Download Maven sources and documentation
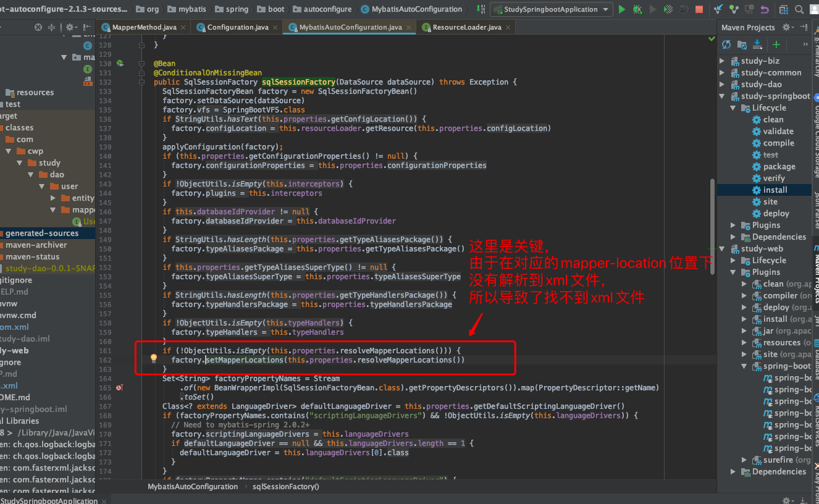The height and width of the screenshot is (504, 819). click(757, 44)
